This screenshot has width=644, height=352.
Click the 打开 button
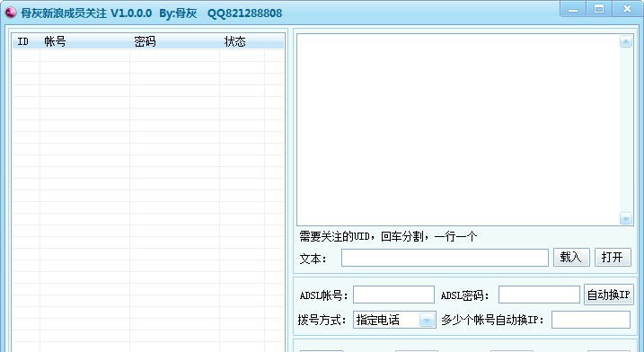tap(613, 257)
